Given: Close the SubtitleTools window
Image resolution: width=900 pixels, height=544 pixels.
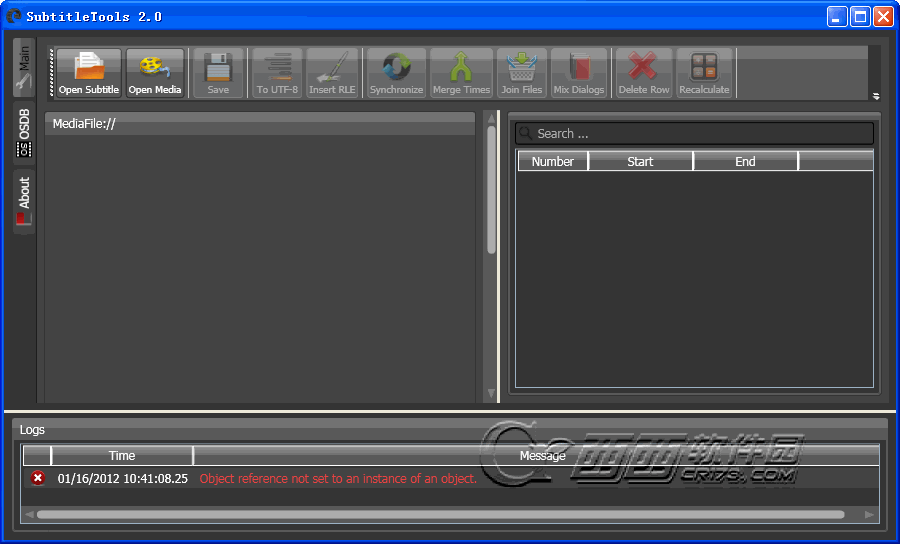Looking at the screenshot, I should (x=883, y=17).
